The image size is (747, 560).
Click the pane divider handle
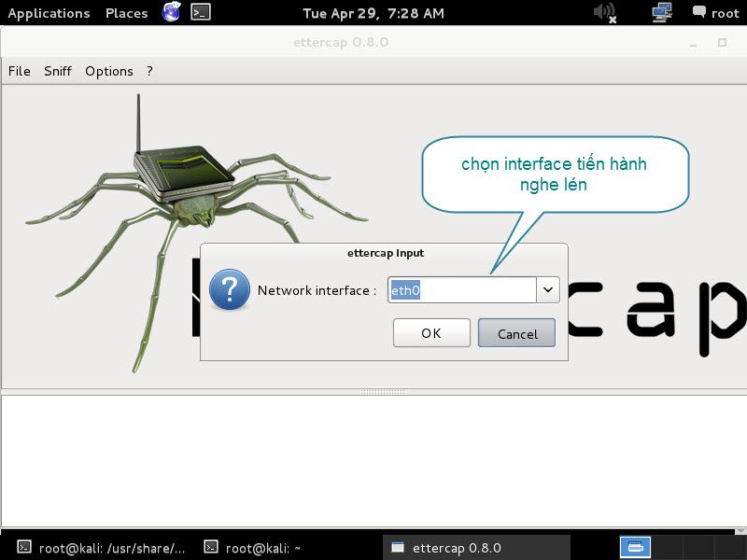(383, 392)
